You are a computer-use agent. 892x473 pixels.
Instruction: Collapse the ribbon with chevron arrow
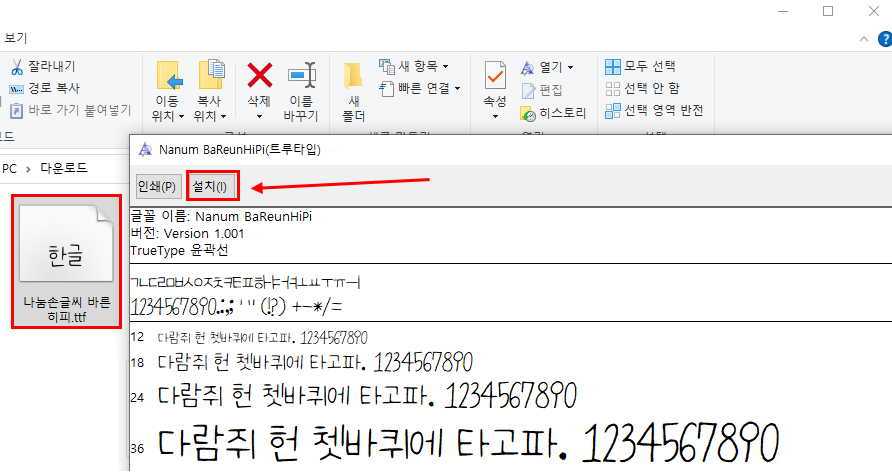point(864,39)
